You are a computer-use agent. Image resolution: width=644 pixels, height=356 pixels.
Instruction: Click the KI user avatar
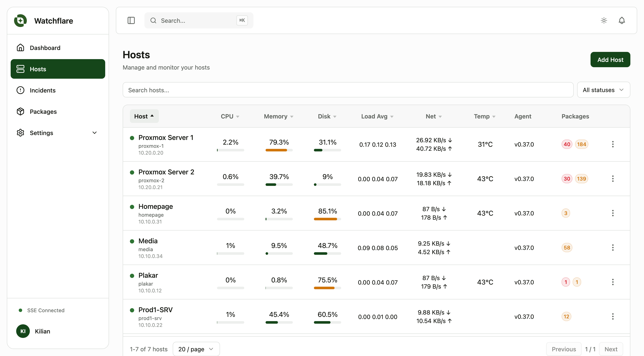click(x=23, y=331)
